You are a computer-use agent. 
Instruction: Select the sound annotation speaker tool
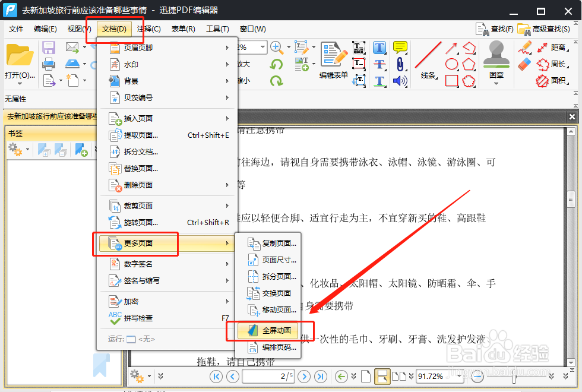(x=400, y=81)
